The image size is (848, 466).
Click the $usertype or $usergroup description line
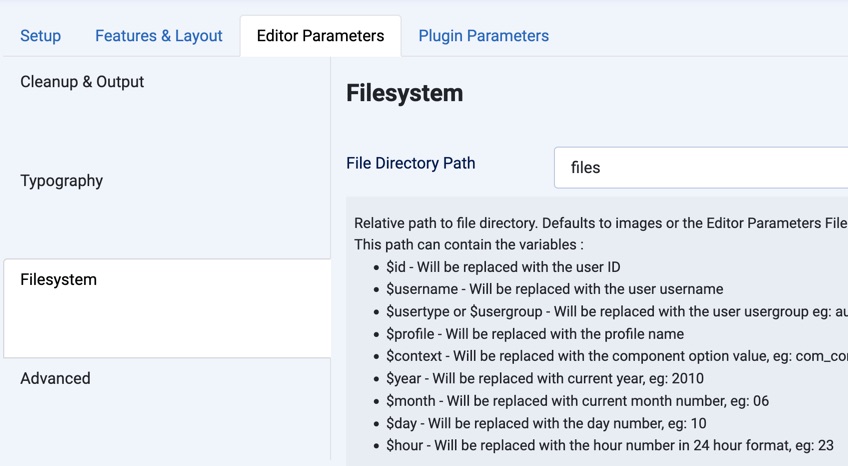tap(610, 311)
